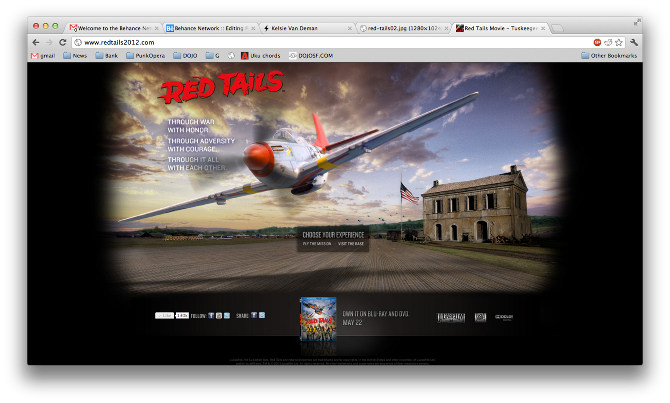Expand the Other Bookmarks folder
Viewport: 670px width, 403px height.
[609, 56]
